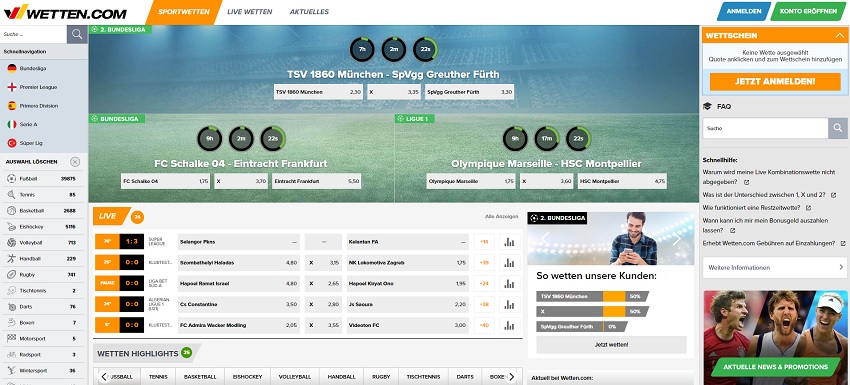Screen dimensions: 850x385
Task: Click the Jetzt anmelden orange button
Action: tap(775, 81)
